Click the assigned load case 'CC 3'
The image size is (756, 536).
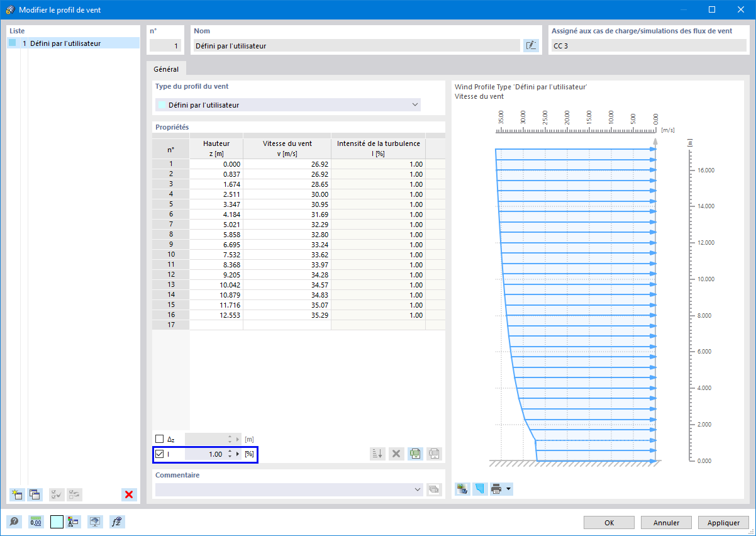[648, 46]
